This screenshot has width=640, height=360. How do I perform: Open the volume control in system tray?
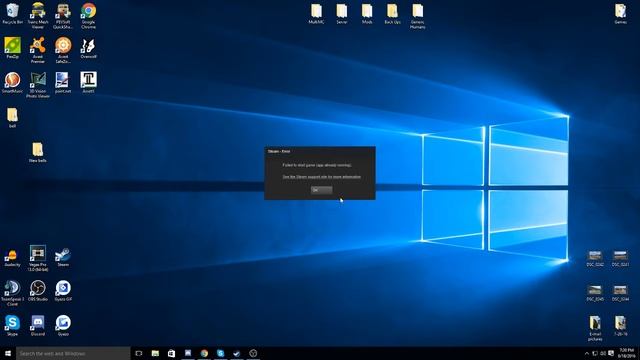coord(603,353)
